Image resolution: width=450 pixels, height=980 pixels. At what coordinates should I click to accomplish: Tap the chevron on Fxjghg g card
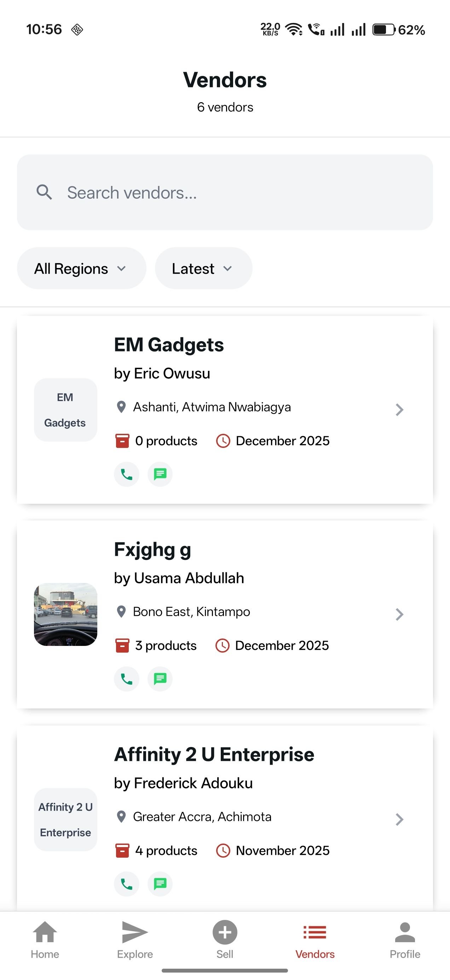pos(399,614)
